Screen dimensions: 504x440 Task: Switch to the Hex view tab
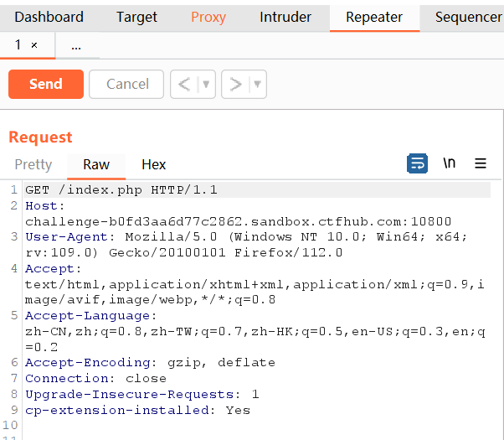tap(154, 164)
